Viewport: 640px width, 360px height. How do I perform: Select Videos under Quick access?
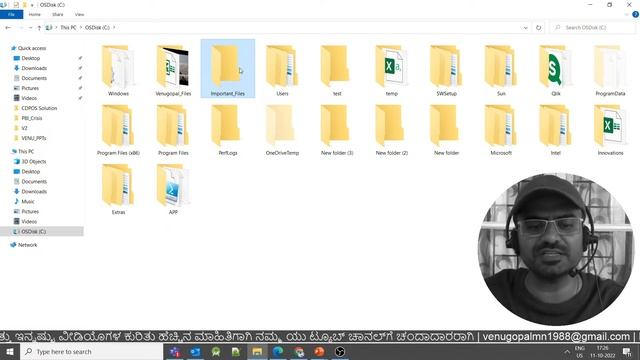29,98
